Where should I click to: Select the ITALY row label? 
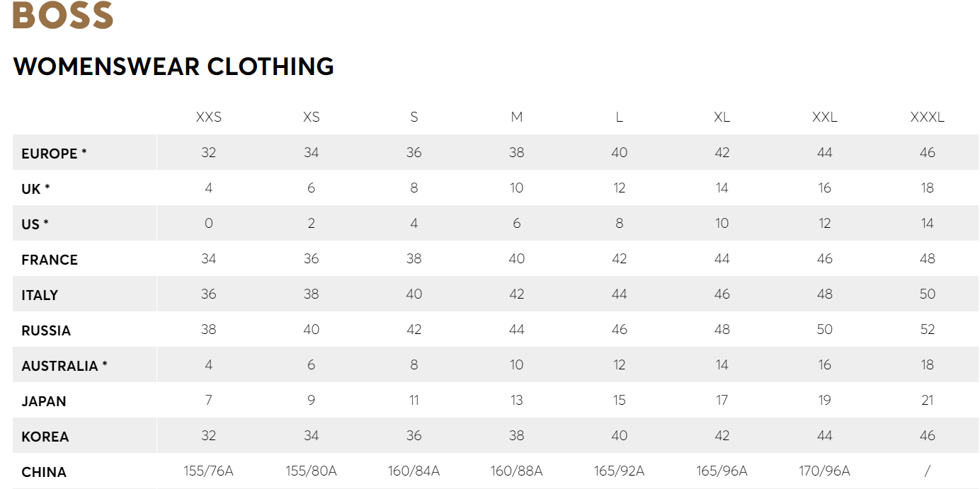[40, 295]
